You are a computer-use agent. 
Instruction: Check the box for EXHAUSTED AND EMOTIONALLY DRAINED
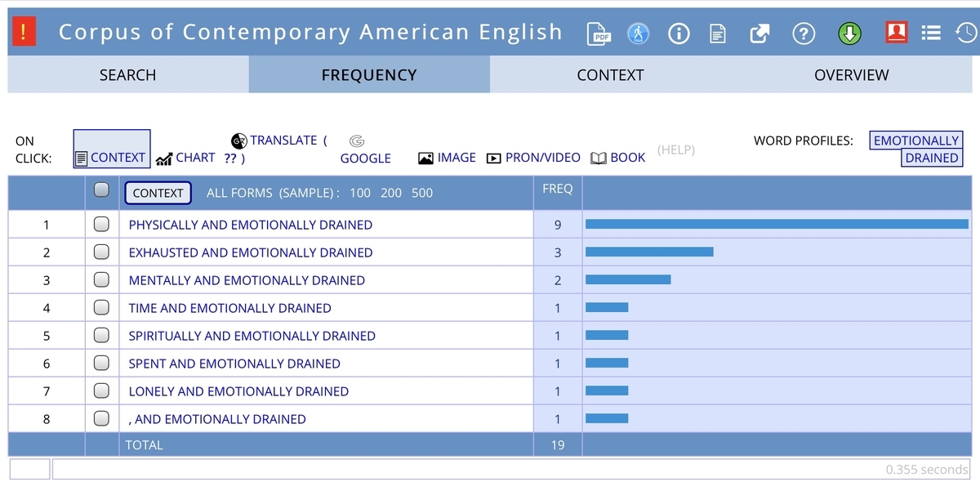coord(101,252)
